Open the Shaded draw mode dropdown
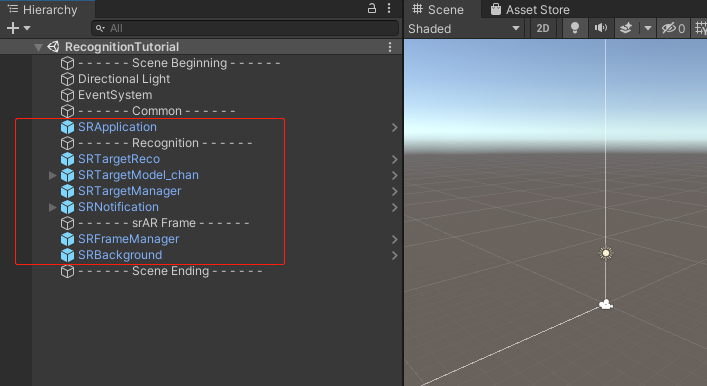Image resolution: width=707 pixels, height=386 pixels. click(x=464, y=28)
